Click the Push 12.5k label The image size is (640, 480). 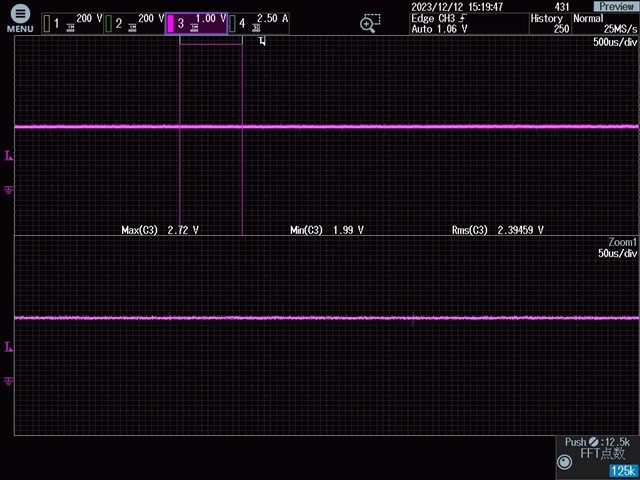pos(598,442)
